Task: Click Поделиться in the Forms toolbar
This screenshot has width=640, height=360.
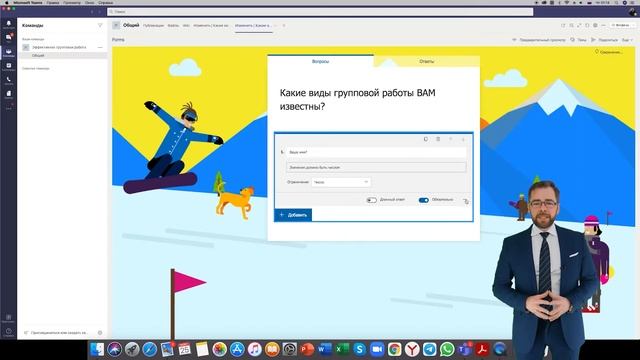Action: click(604, 40)
